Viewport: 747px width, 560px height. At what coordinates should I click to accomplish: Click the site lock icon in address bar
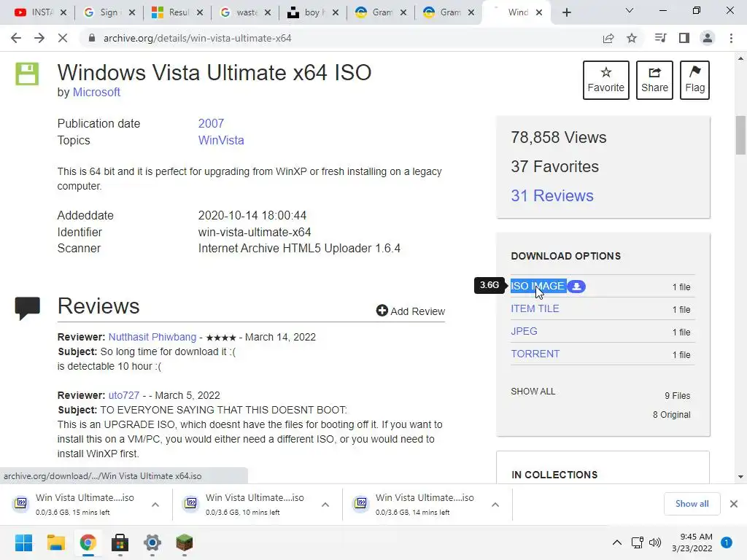[x=92, y=38]
